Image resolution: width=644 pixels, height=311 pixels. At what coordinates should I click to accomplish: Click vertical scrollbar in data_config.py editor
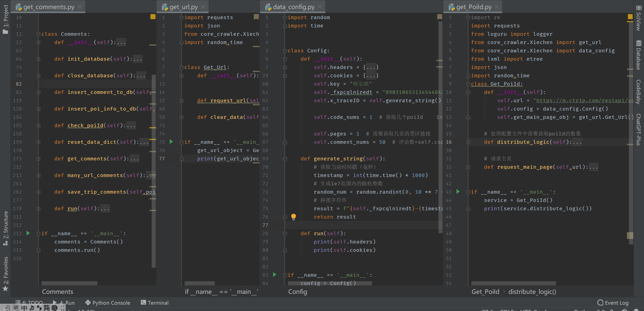[440, 127]
